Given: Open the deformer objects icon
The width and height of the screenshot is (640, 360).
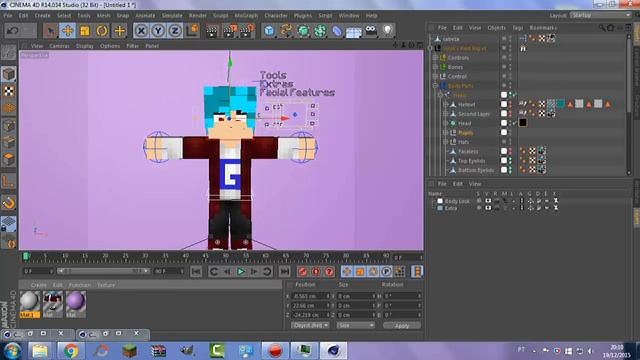Looking at the screenshot, I should click(x=337, y=31).
